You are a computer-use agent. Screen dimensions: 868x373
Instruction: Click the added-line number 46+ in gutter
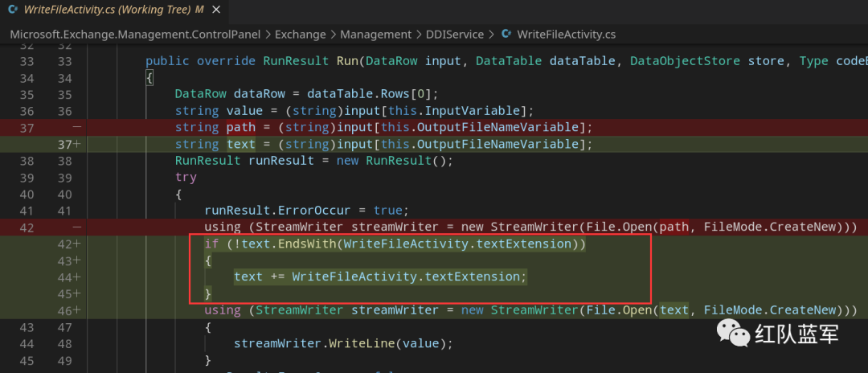click(68, 310)
